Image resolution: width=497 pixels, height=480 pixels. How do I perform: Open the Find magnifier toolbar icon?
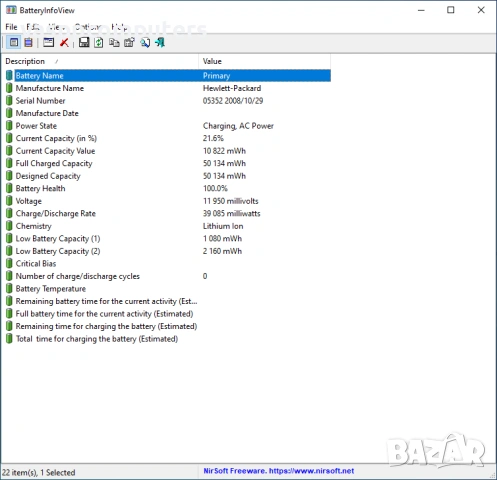pos(145,43)
